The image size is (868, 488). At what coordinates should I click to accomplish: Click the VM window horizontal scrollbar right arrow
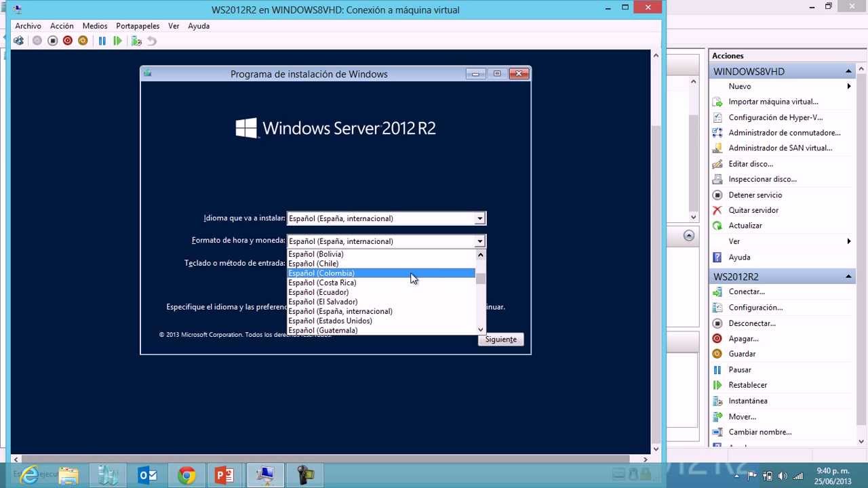(x=644, y=459)
